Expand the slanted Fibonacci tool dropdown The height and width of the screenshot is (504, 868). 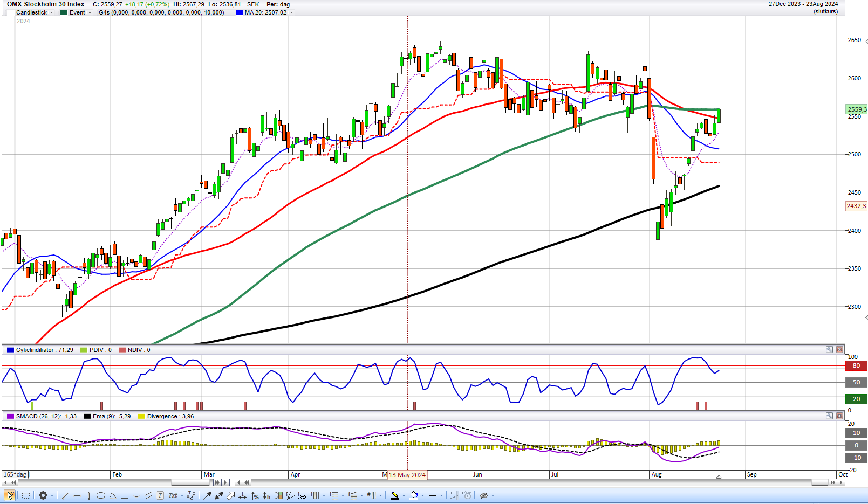click(362, 496)
